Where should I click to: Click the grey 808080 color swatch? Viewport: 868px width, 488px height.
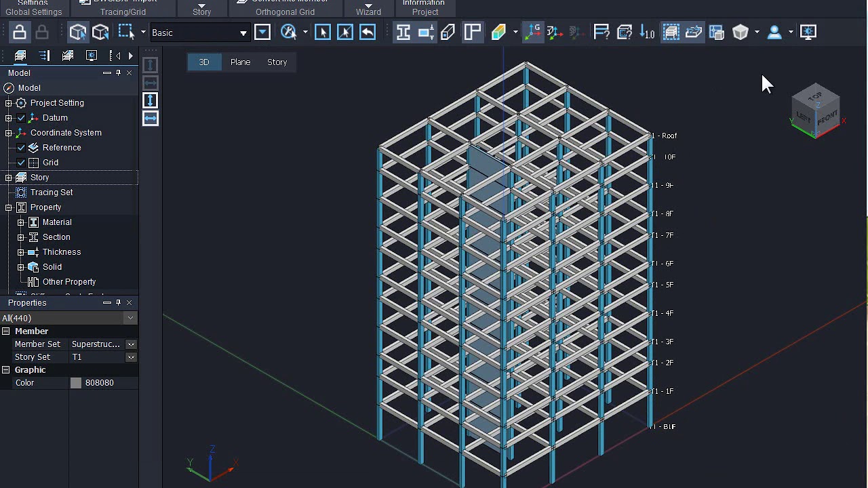click(76, 383)
